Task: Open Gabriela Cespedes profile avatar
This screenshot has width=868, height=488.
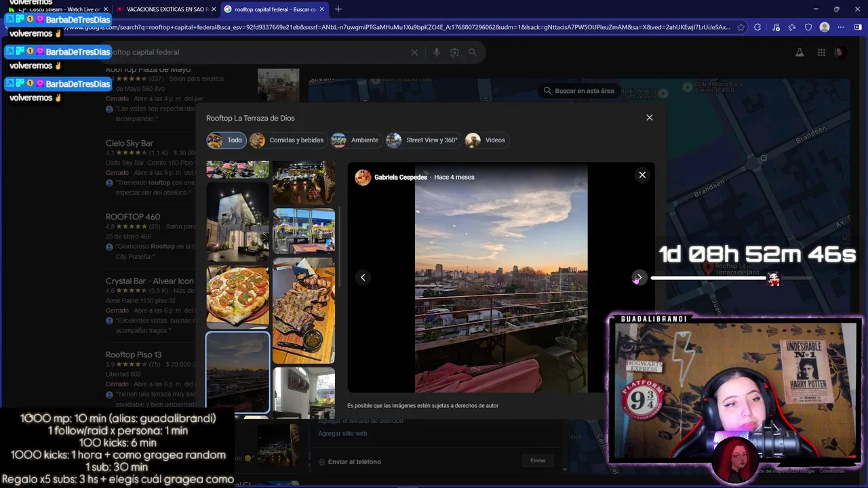Action: click(363, 177)
